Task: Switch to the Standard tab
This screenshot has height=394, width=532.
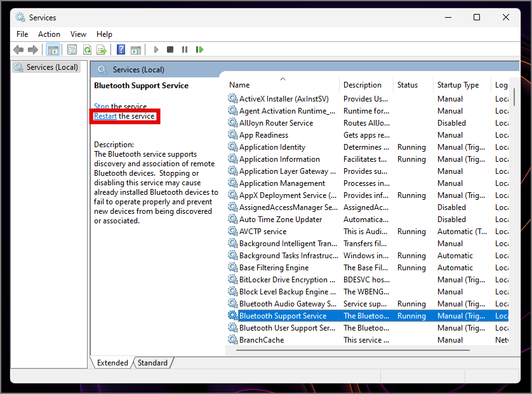Action: tap(152, 363)
